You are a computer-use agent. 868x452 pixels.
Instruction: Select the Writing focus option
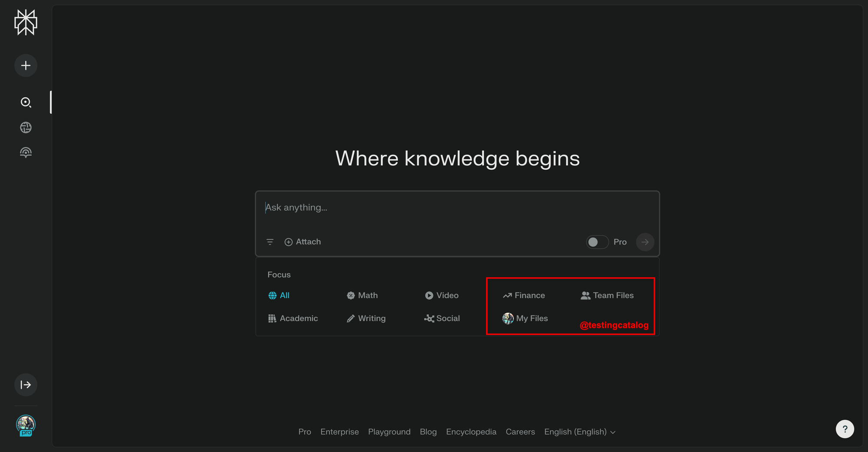pos(366,318)
